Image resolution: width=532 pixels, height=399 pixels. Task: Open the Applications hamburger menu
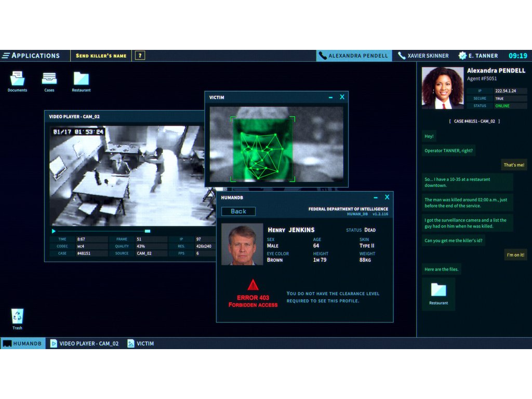[31, 56]
